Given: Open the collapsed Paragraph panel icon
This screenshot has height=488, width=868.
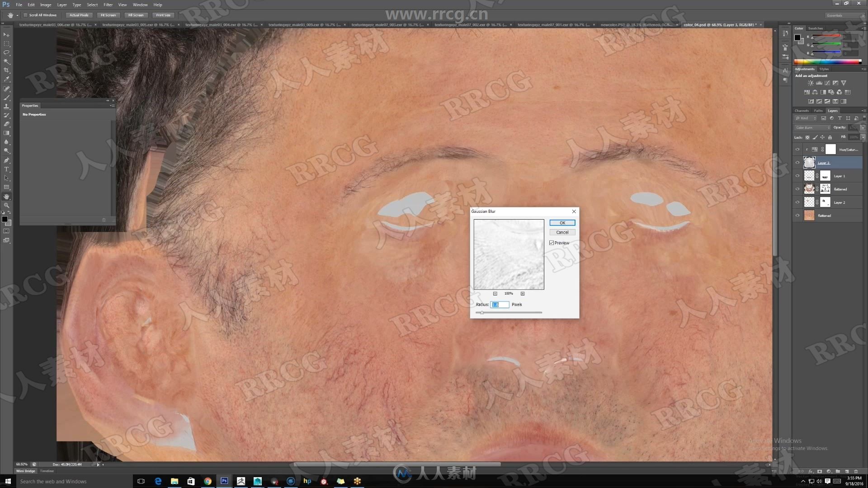Looking at the screenshot, I should click(x=785, y=80).
